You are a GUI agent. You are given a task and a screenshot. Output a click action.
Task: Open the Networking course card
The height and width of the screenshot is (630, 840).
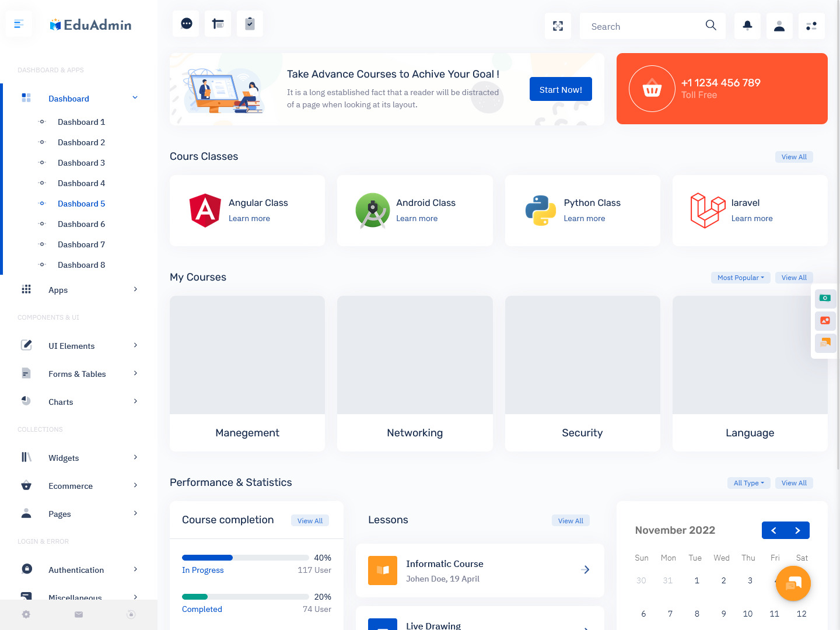(x=415, y=373)
